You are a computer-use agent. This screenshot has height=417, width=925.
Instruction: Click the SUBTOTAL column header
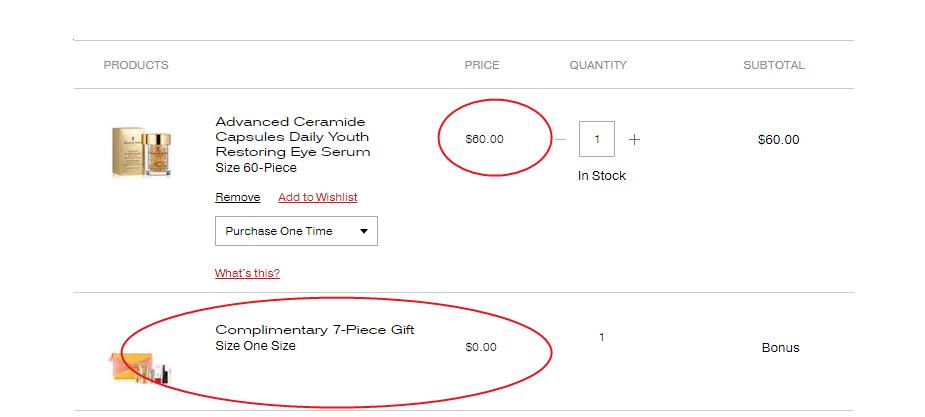tap(773, 65)
